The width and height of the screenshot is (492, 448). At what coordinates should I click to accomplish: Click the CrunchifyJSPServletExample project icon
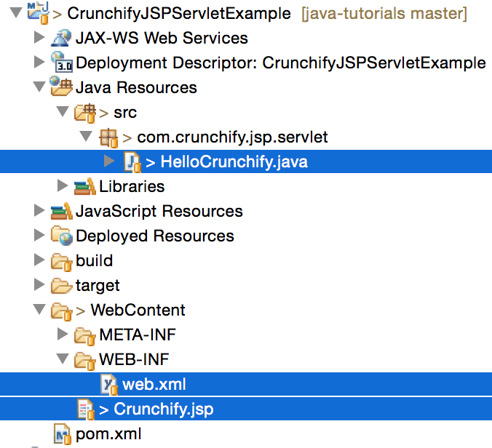coord(38,14)
